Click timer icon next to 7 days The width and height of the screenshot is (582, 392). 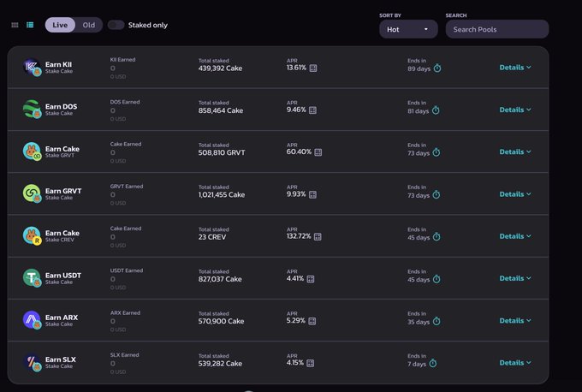click(x=433, y=363)
